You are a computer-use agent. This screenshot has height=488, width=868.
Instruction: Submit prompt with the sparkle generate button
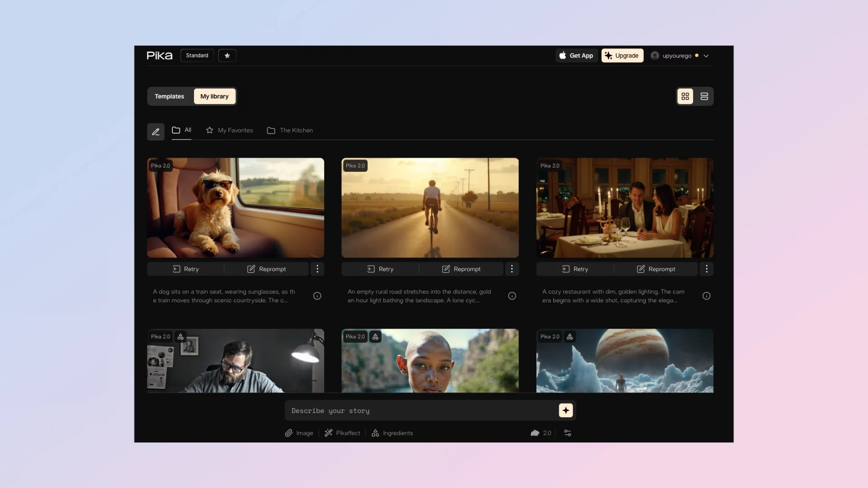[x=566, y=410]
